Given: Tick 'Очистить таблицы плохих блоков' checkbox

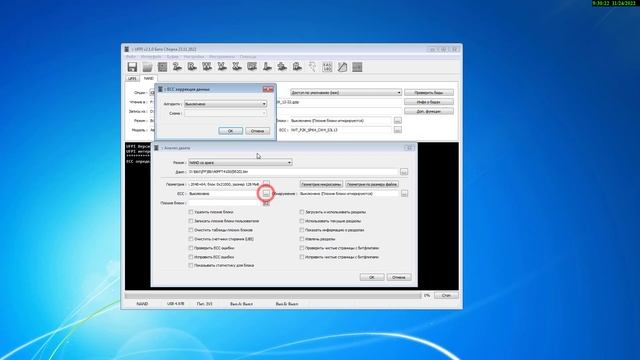Looking at the screenshot, I should point(191,230).
